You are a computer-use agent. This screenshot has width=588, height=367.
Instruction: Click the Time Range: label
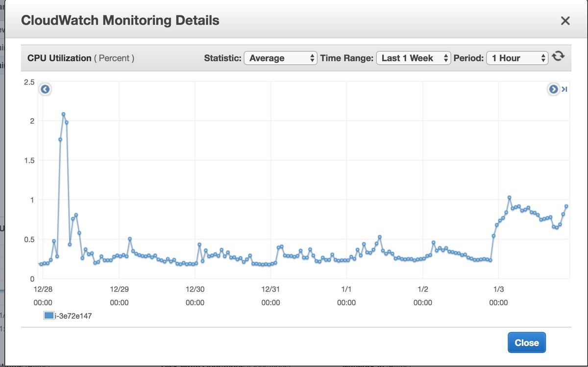pyautogui.click(x=346, y=58)
